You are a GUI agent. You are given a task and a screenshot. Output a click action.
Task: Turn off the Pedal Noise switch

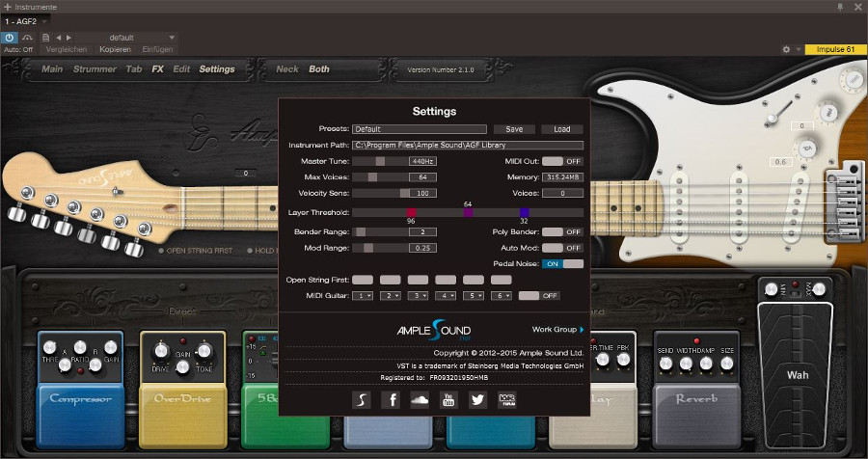click(x=562, y=264)
